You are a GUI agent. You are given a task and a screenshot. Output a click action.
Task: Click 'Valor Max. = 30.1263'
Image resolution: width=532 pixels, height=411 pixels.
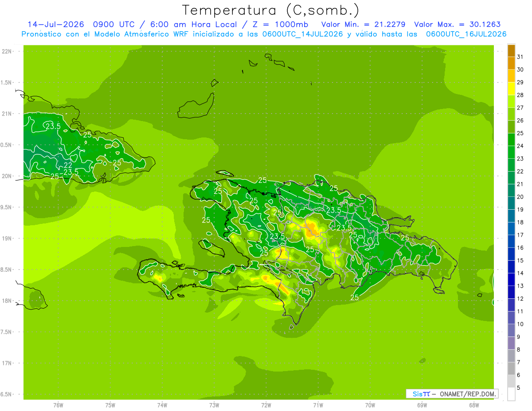pyautogui.click(x=458, y=24)
